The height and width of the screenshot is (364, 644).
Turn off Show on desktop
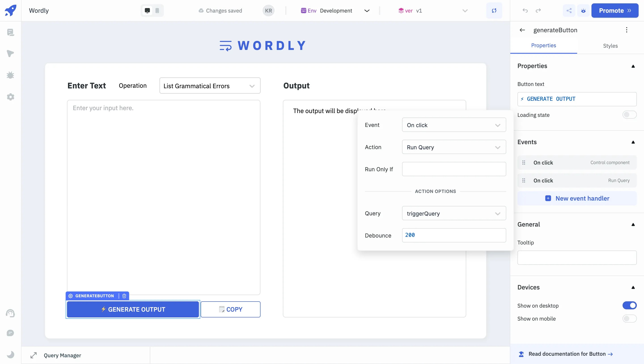[x=629, y=305]
